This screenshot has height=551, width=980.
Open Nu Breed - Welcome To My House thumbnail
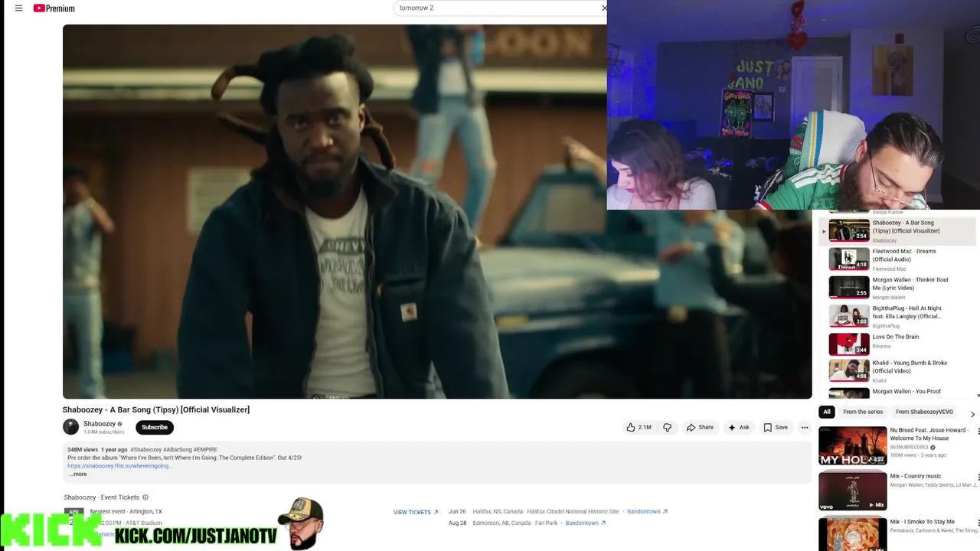(x=853, y=445)
